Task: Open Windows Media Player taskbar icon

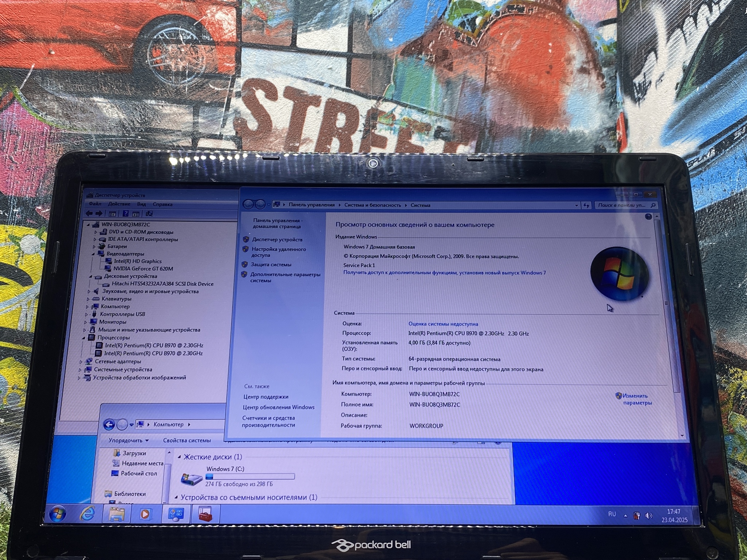Action: point(145,514)
